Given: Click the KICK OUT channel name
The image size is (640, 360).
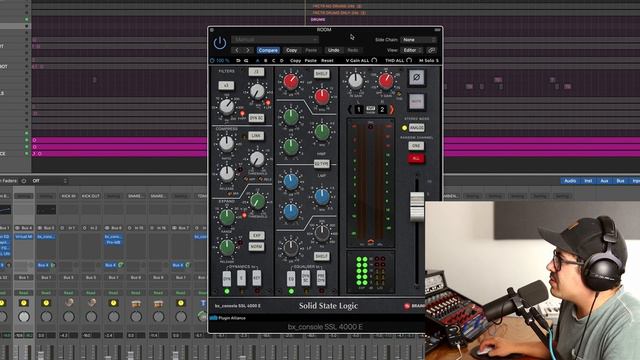Looking at the screenshot, I should coord(91,196).
